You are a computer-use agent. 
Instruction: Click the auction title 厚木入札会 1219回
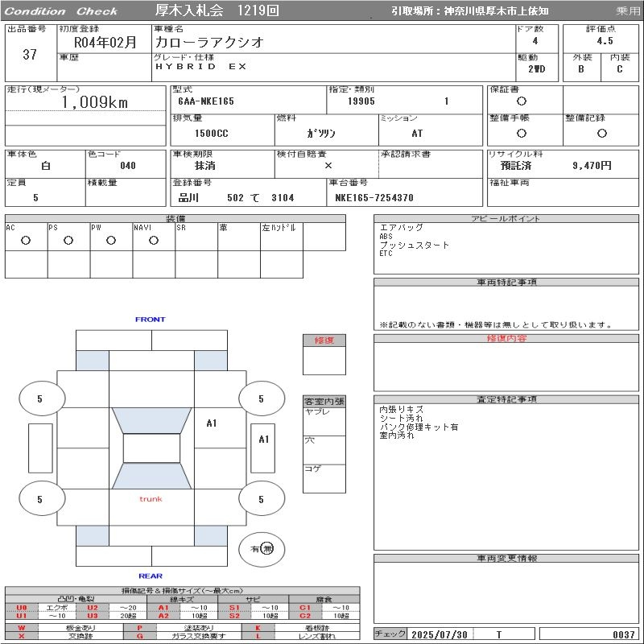[x=217, y=10]
